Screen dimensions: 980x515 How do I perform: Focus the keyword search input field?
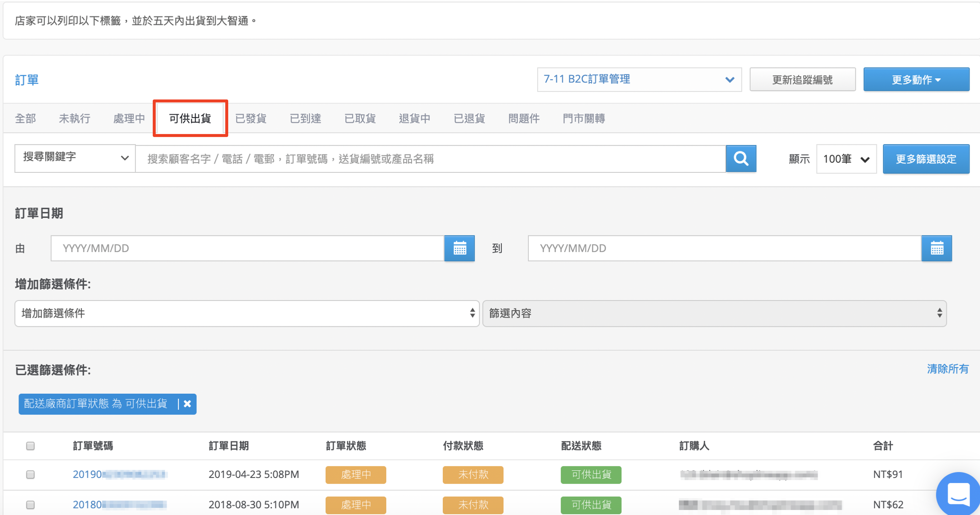click(430, 159)
